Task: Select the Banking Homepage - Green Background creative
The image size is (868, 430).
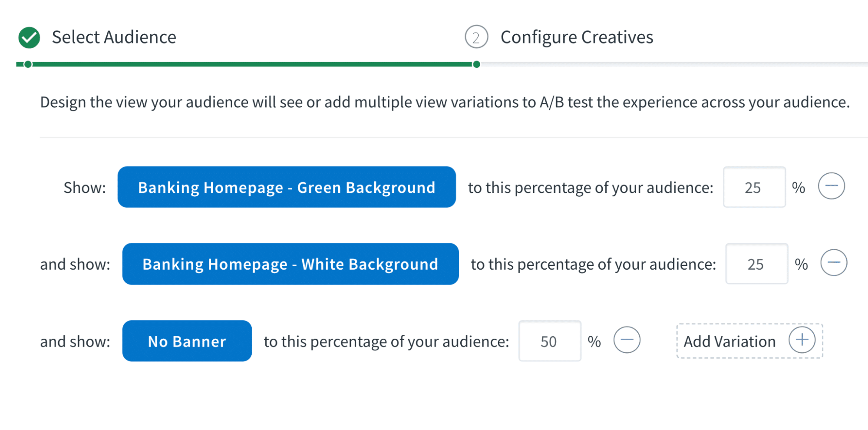Action: click(x=286, y=187)
